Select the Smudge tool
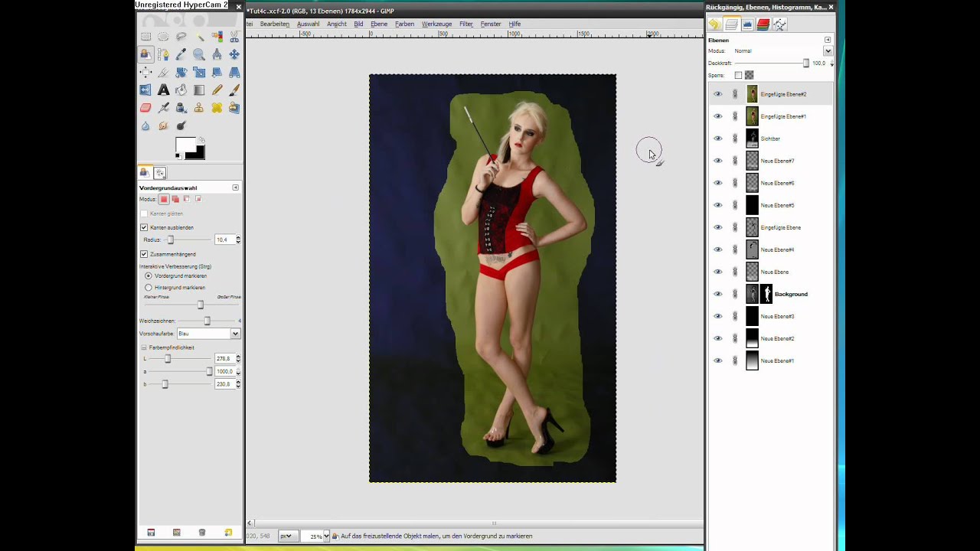The height and width of the screenshot is (551, 980). tap(163, 126)
